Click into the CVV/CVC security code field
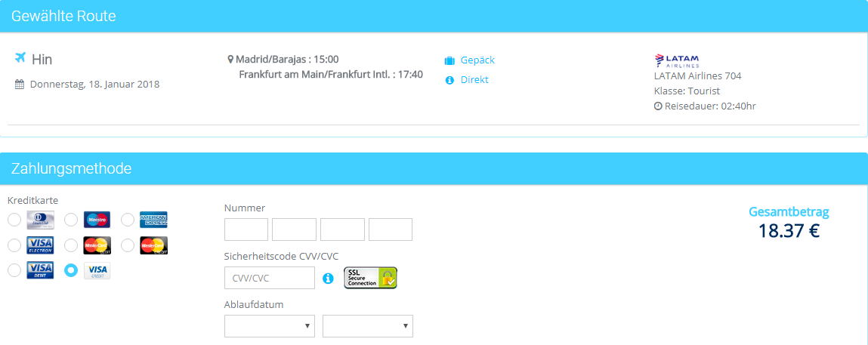This screenshot has width=868, height=345. pos(270,278)
